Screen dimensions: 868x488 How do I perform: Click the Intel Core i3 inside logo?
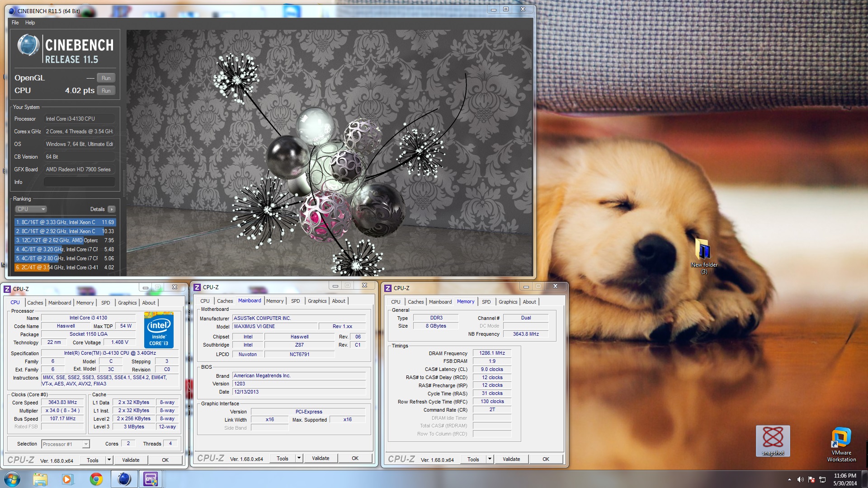coord(159,330)
